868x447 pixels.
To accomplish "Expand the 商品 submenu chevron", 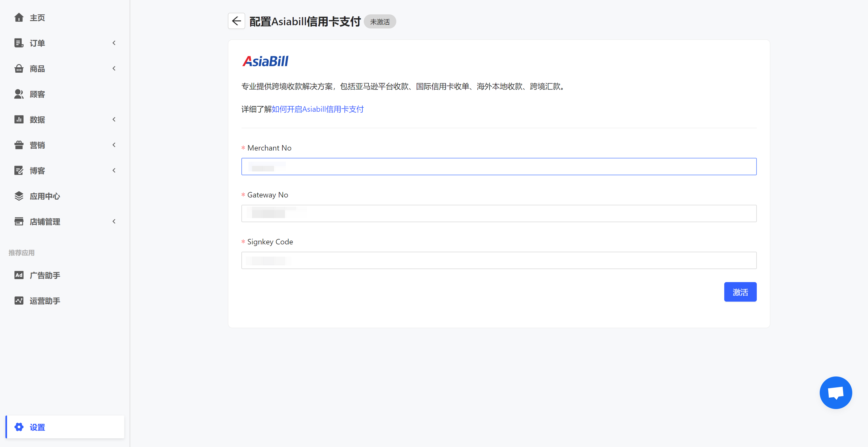I will 114,68.
